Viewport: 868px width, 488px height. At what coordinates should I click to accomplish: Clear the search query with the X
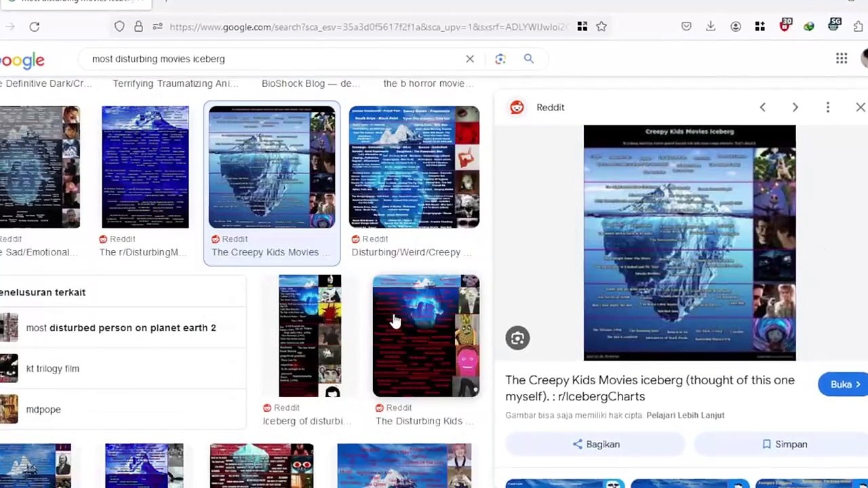click(470, 59)
